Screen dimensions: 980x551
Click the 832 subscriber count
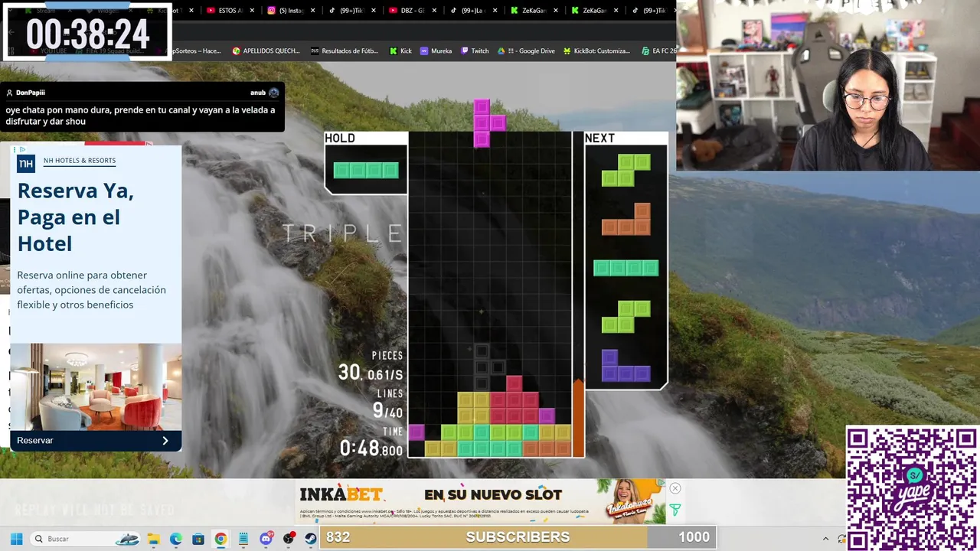coord(338,537)
